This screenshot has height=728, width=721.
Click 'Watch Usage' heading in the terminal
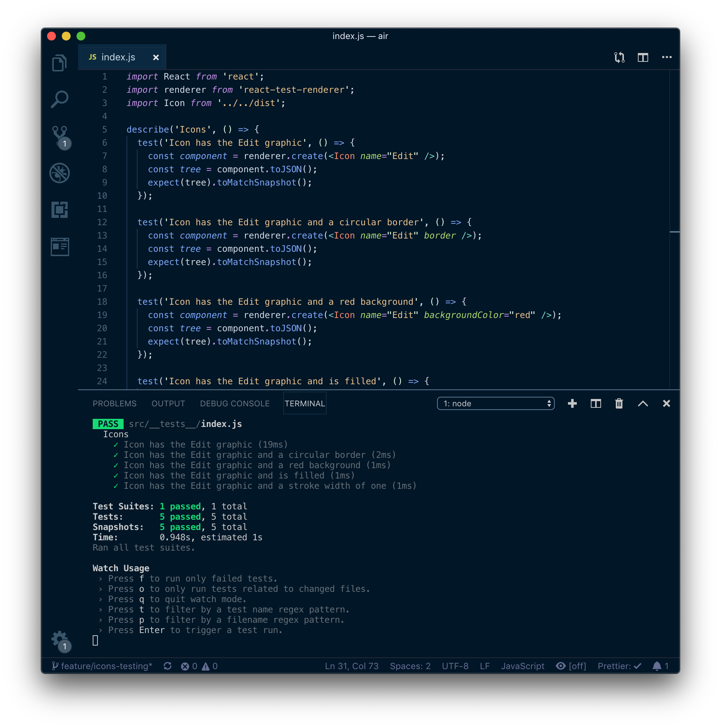[121, 568]
